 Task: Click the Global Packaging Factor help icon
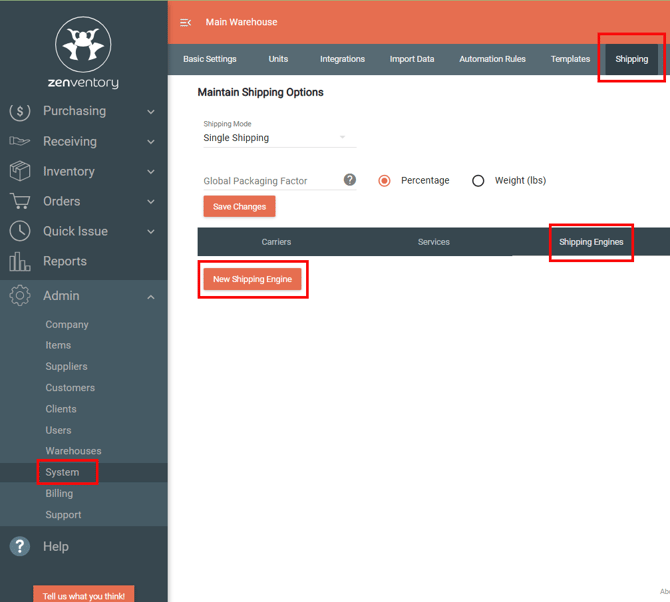tap(350, 180)
